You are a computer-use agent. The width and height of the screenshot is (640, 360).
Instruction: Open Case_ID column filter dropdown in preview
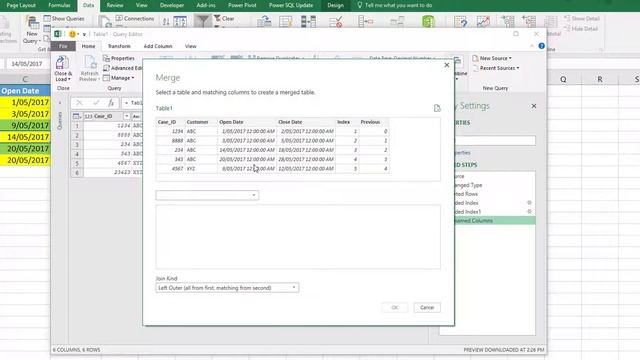pyautogui.click(x=127, y=116)
